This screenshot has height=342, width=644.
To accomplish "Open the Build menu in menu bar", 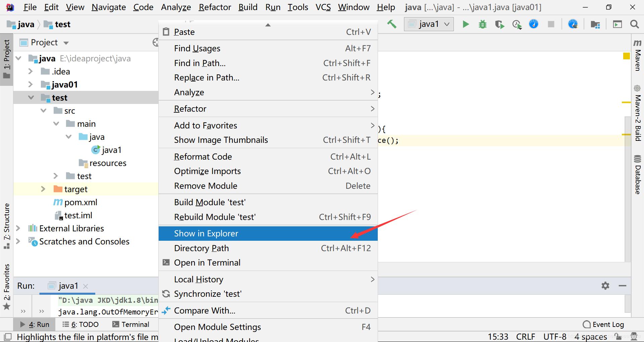I will point(248,7).
